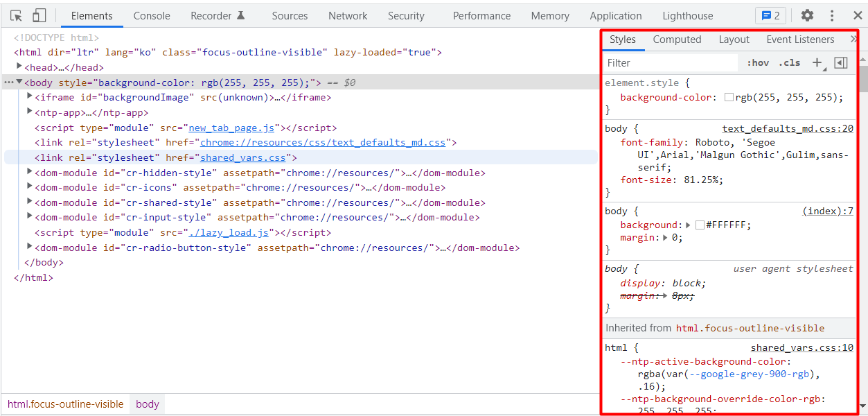Click the #FFFFFF background color swatch
868x416 pixels.
pyautogui.click(x=700, y=225)
